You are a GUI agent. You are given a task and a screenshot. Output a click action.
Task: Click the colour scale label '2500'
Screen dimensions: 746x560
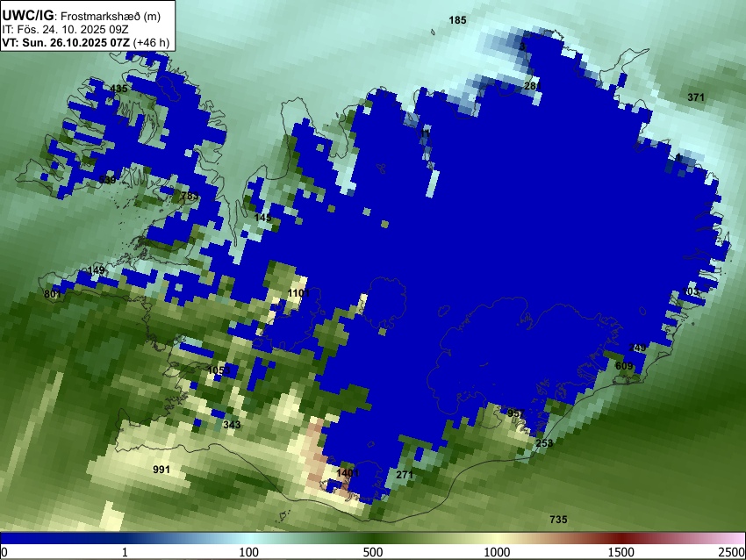pyautogui.click(x=732, y=552)
